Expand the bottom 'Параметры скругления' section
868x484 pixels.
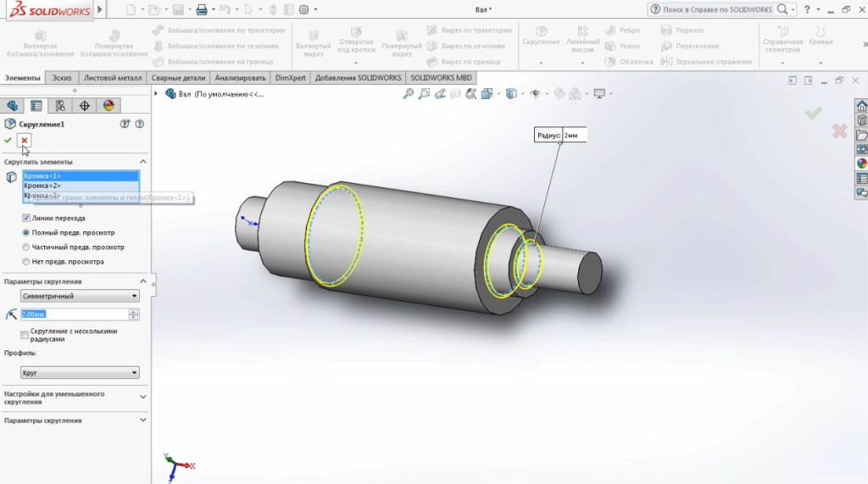[142, 420]
